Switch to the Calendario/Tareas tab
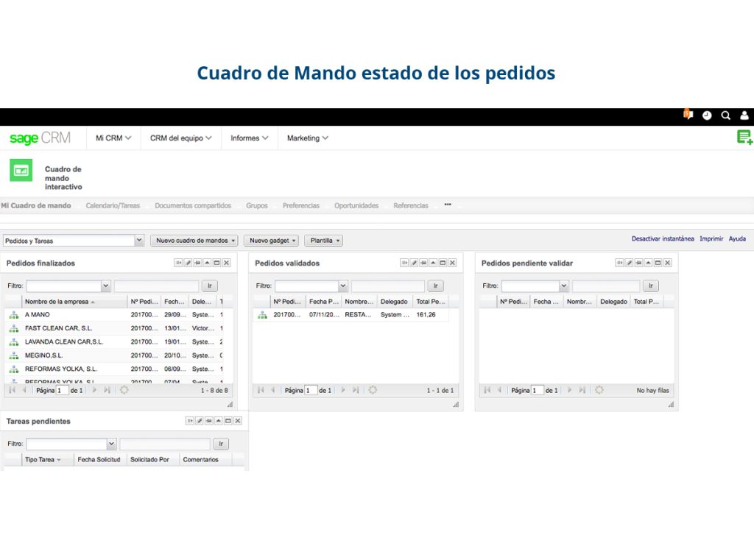This screenshot has height=560, width=754. 112,205
